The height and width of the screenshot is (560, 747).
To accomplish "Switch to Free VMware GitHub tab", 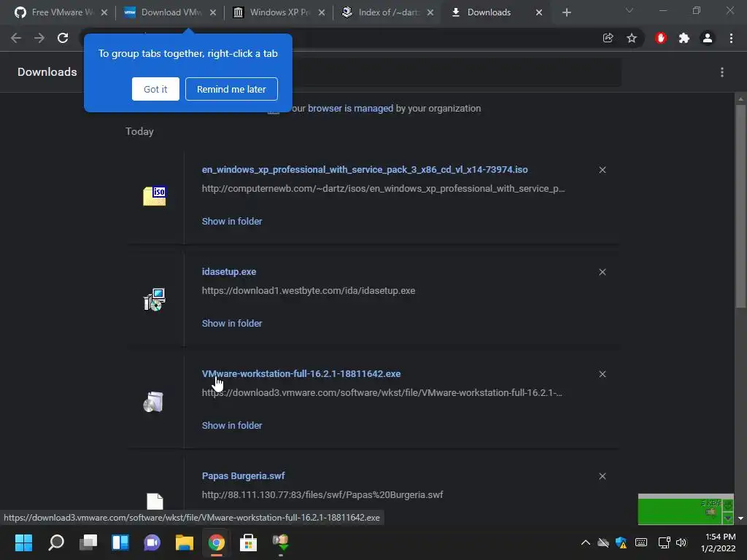I will [61, 12].
